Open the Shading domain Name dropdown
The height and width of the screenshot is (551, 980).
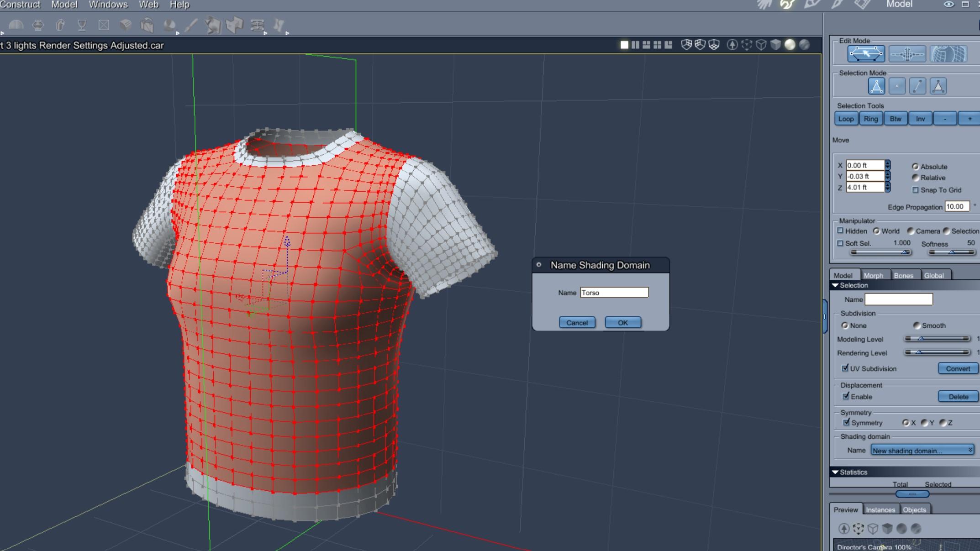(x=922, y=451)
